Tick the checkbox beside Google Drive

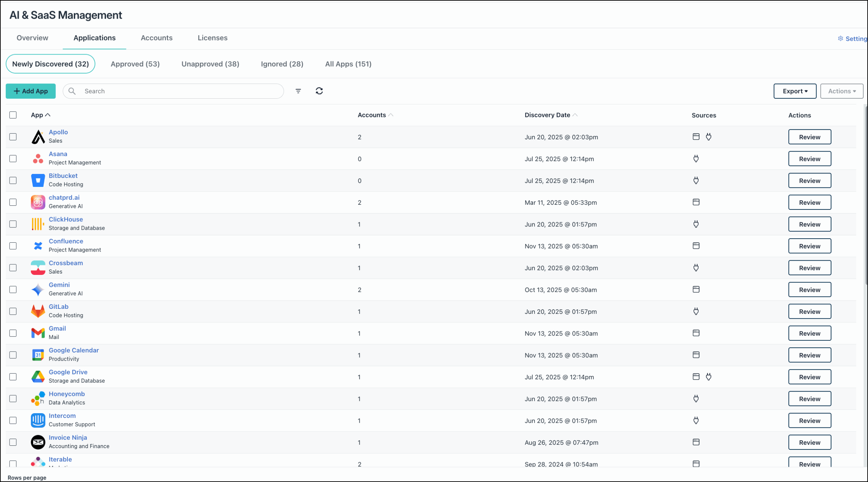point(13,377)
